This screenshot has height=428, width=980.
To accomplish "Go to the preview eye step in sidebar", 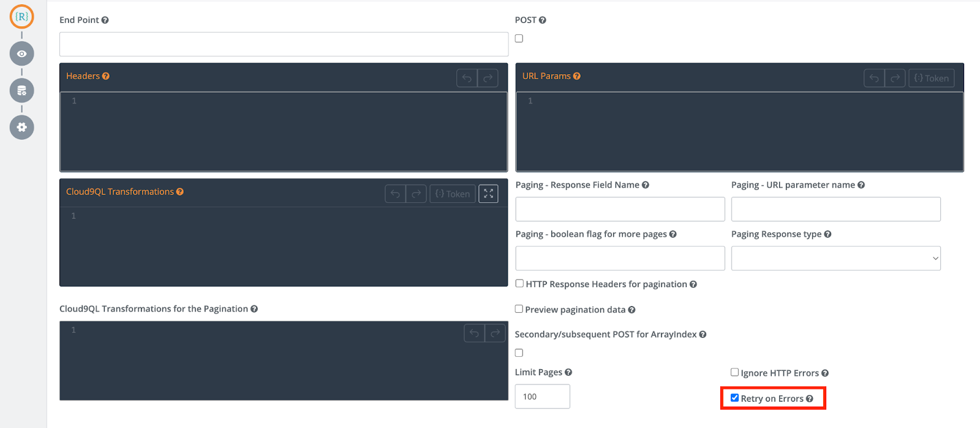I will coord(21,54).
